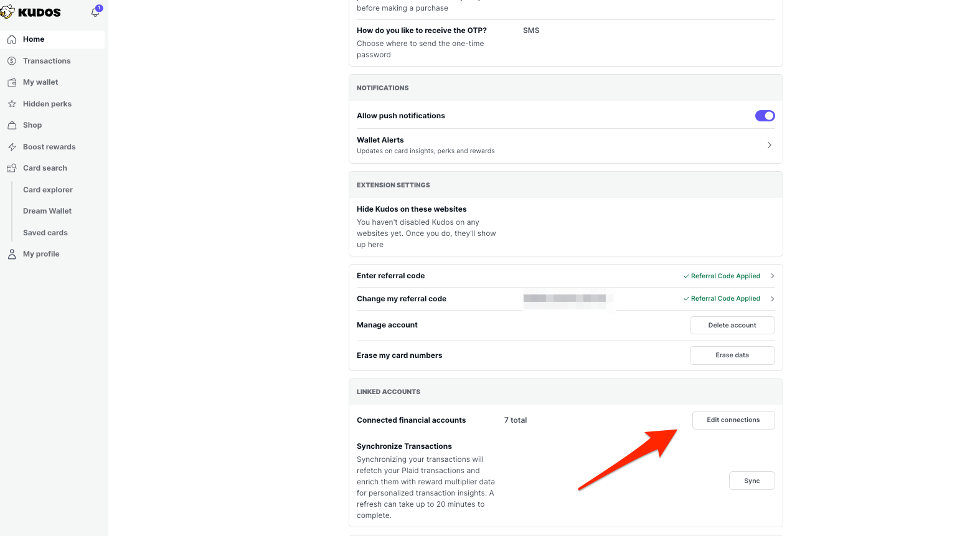Click the Kudos logo

tap(32, 12)
